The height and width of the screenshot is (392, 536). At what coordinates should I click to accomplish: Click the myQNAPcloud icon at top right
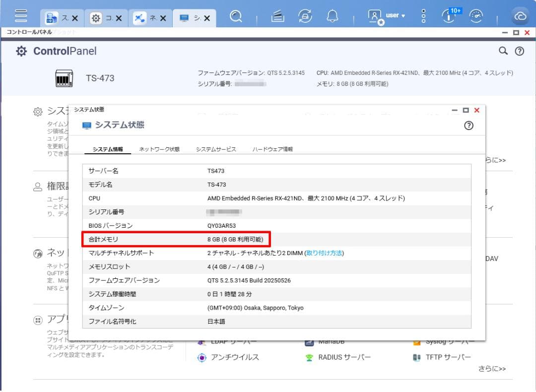coord(520,17)
